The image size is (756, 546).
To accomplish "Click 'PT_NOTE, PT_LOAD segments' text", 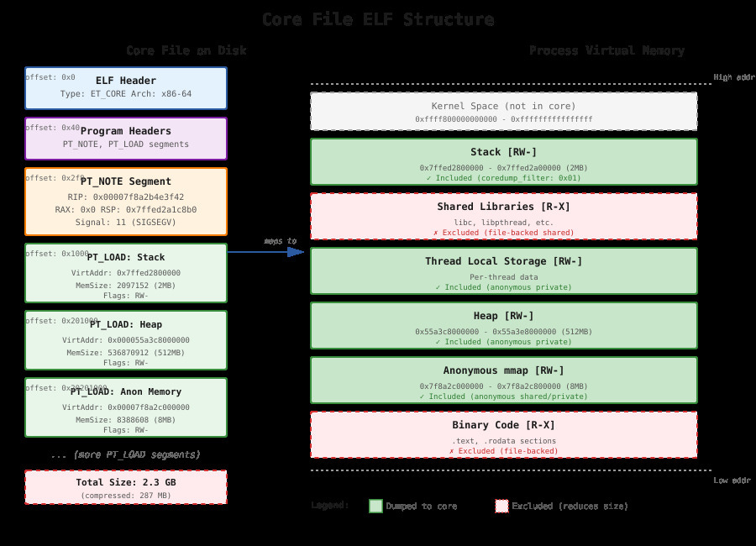I will tap(126, 144).
